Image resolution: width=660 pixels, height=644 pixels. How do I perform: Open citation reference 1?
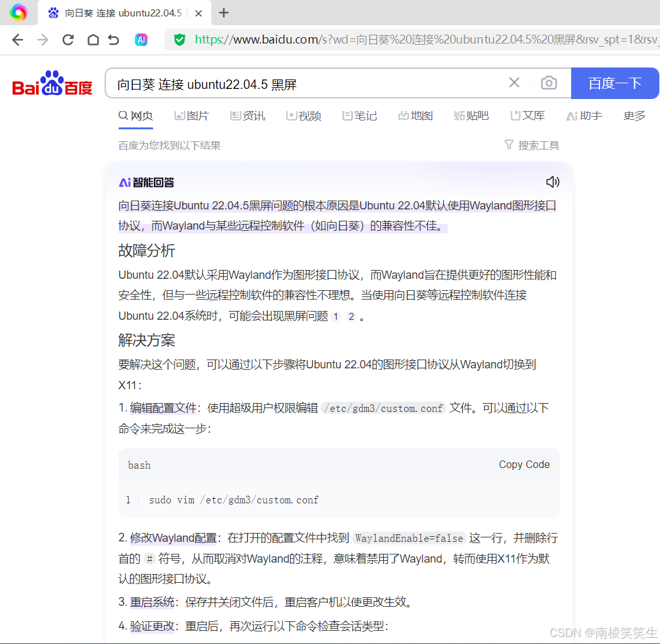pos(335,316)
